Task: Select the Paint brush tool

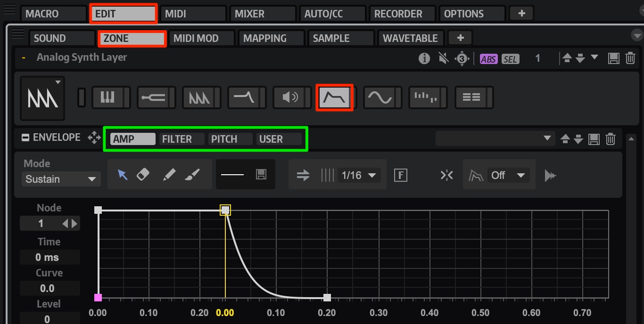Action: (x=192, y=175)
